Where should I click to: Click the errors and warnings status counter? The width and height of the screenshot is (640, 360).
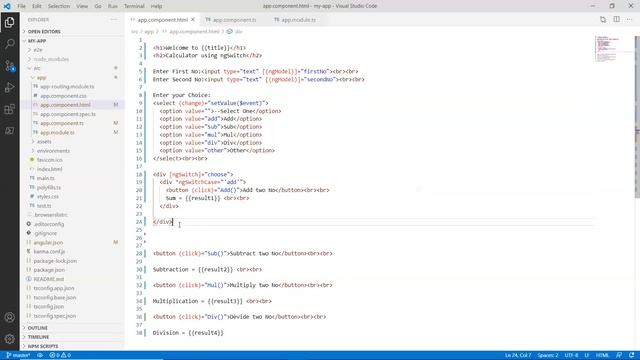coord(60,355)
